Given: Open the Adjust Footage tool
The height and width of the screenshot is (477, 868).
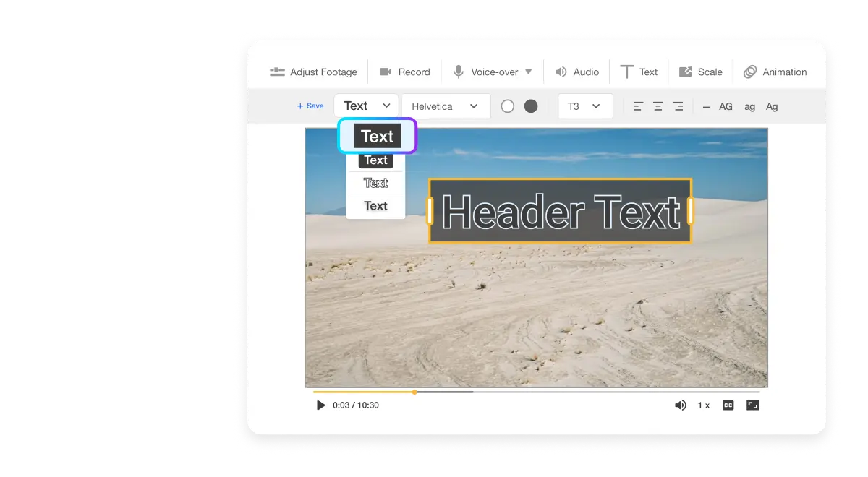Looking at the screenshot, I should pos(313,72).
